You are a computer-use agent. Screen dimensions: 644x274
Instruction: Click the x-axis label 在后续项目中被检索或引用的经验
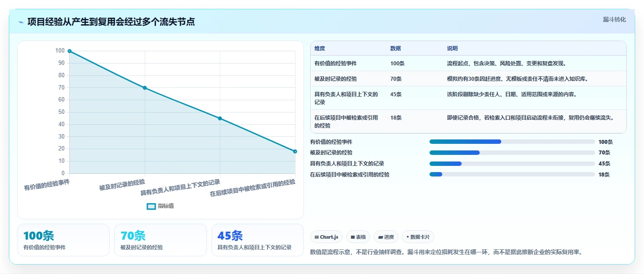point(252,188)
